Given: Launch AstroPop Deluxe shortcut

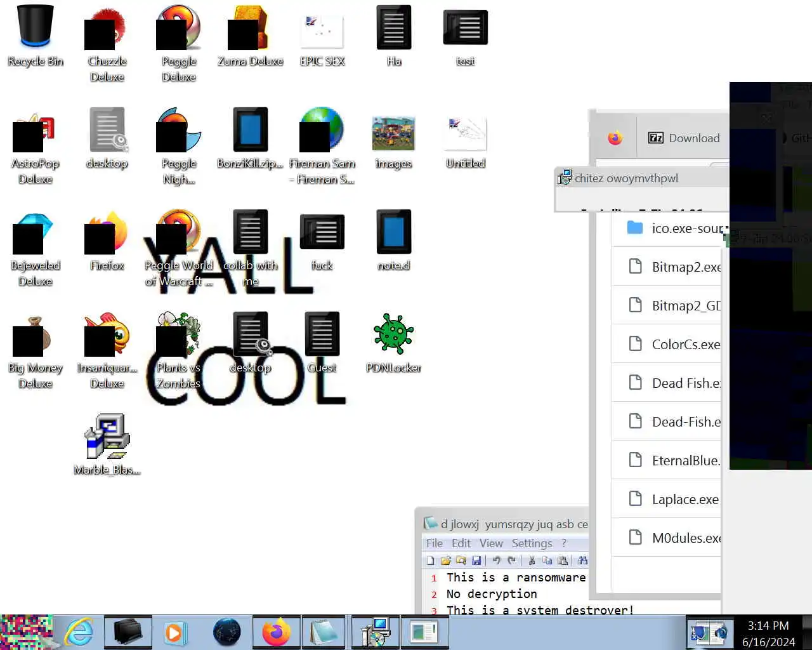Looking at the screenshot, I should (36, 146).
